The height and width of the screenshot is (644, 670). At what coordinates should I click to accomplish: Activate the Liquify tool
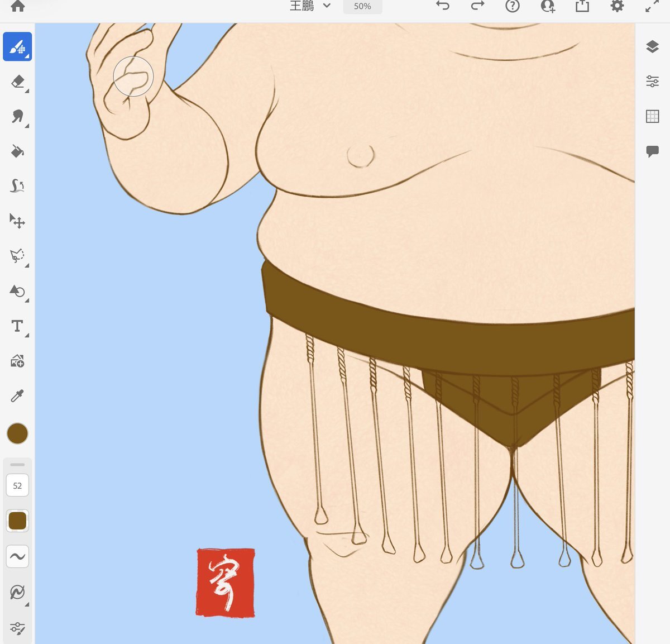click(17, 186)
